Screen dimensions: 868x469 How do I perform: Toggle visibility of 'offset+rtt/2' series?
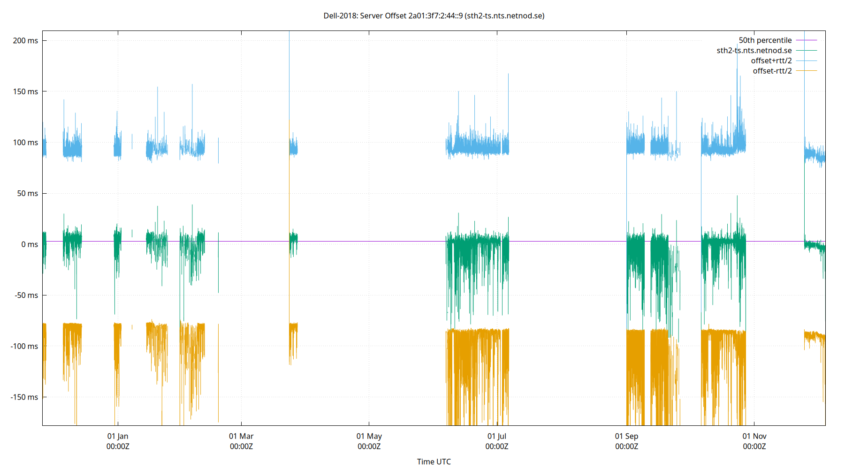point(772,61)
